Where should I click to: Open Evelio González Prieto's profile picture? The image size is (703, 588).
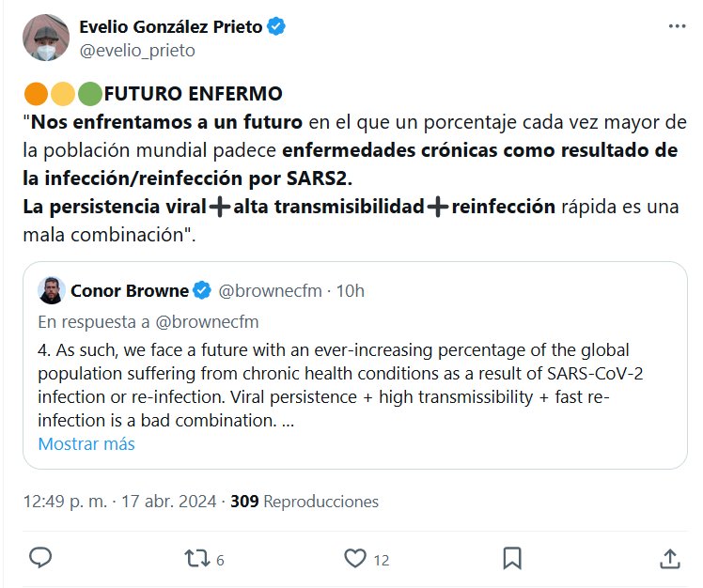pyautogui.click(x=46, y=39)
